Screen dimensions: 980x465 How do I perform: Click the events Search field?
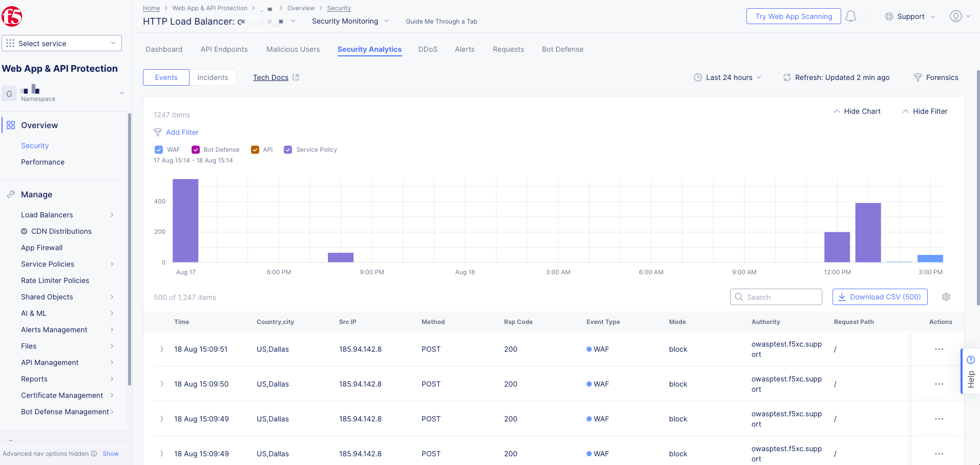[776, 297]
